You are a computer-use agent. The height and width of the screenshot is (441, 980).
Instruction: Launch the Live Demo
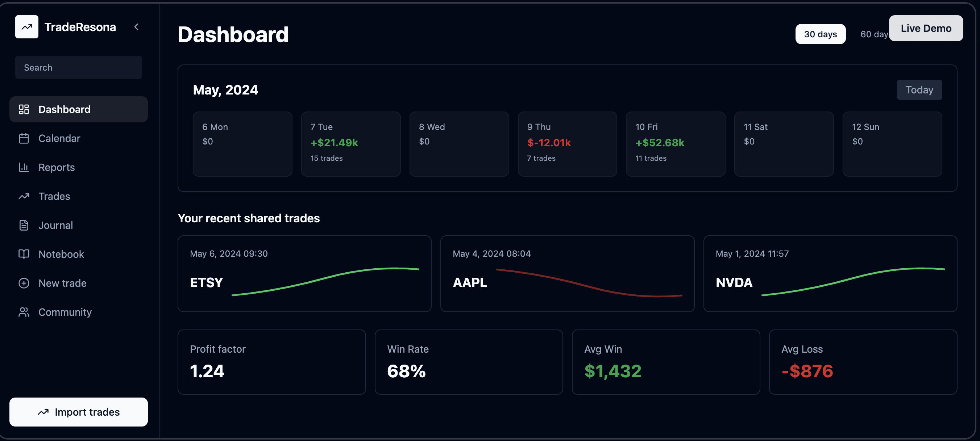tap(926, 28)
